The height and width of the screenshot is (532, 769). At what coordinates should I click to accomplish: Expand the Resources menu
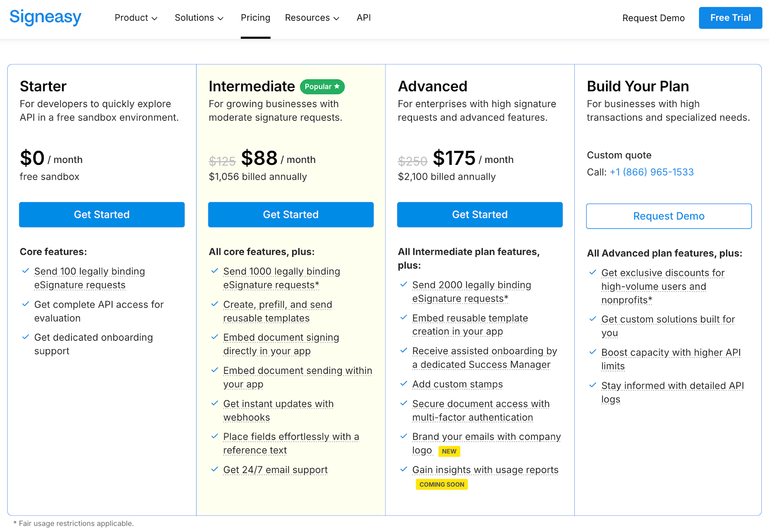coord(312,18)
